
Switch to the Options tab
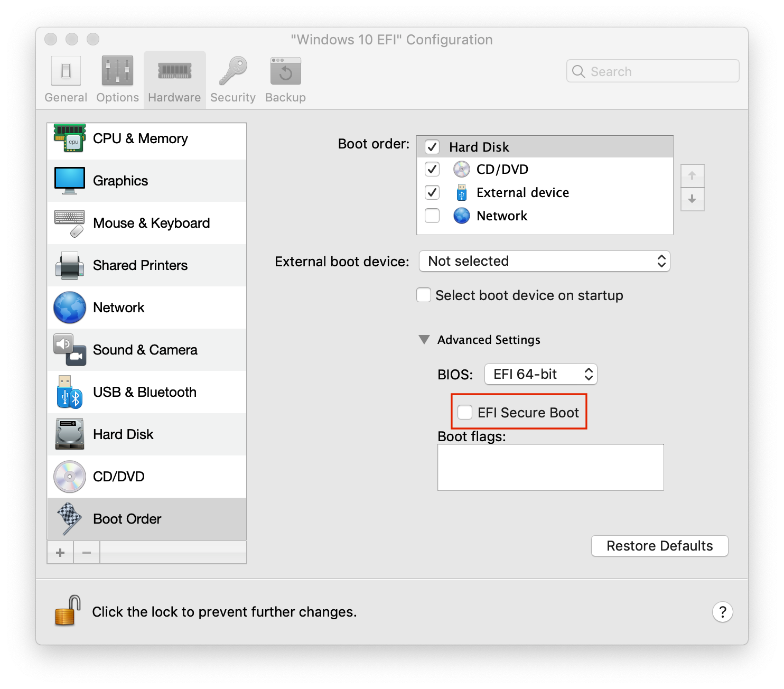(117, 80)
